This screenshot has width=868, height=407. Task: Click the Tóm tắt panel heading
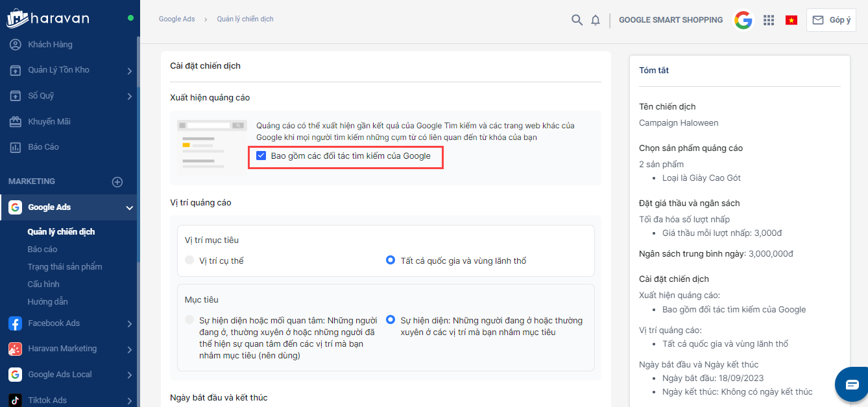(654, 70)
